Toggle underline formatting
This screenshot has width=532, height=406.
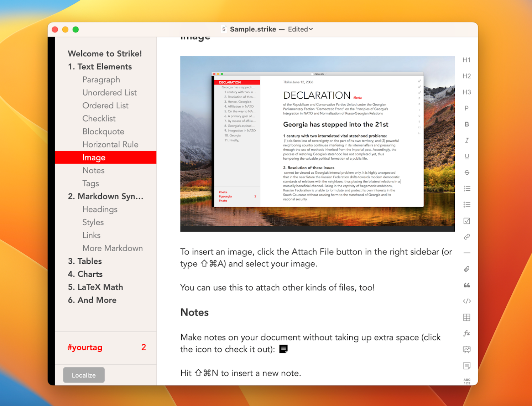click(466, 156)
